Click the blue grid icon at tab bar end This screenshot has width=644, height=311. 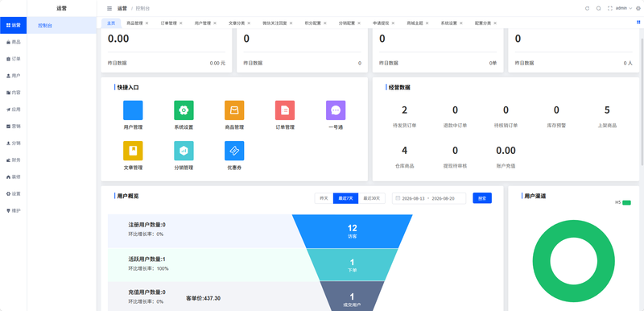point(638,23)
